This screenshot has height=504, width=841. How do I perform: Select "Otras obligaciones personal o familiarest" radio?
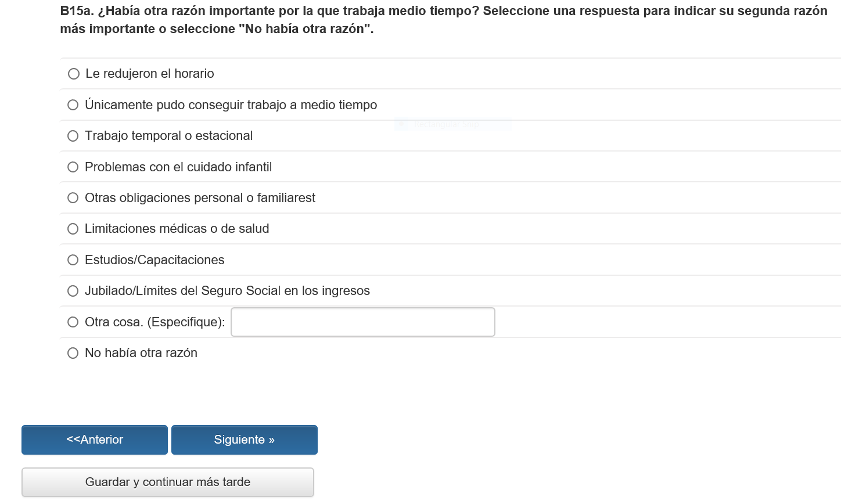[x=73, y=198]
